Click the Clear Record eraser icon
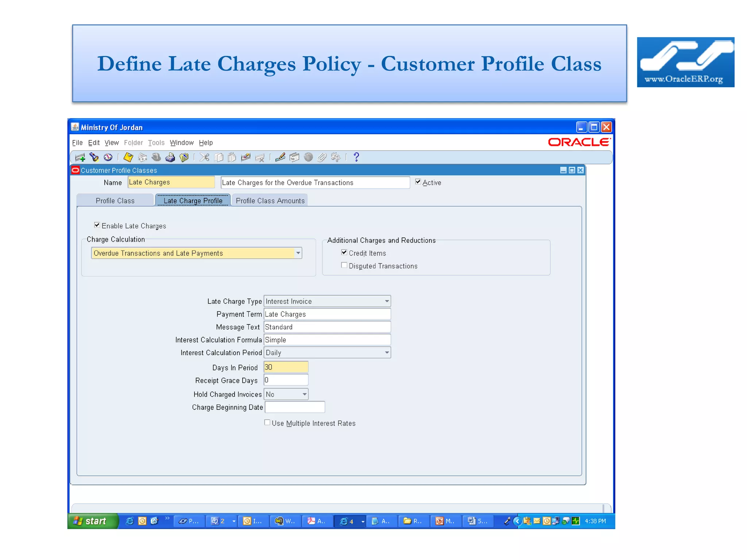Screen dimensions: 747x560 tap(246, 157)
